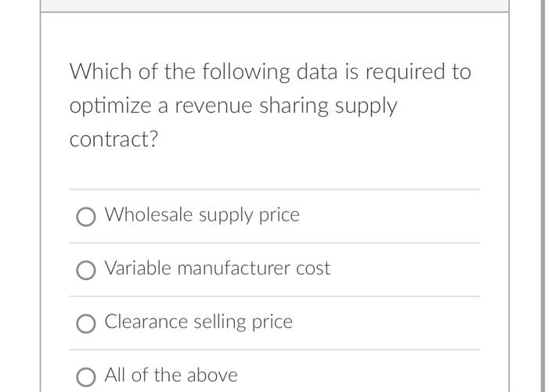Screen dimensions: 548x392
Task: Click the 'All of the above' answer label
Action: (x=171, y=376)
